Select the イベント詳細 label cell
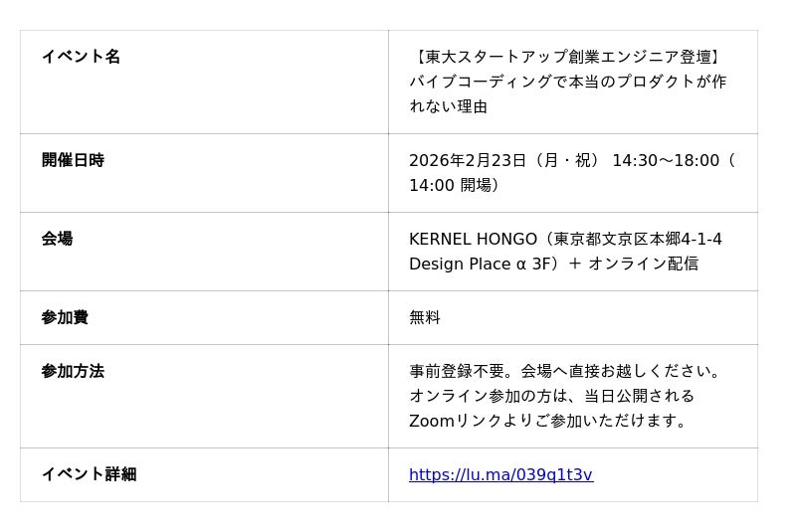This screenshot has height=532, width=796. coord(89,474)
